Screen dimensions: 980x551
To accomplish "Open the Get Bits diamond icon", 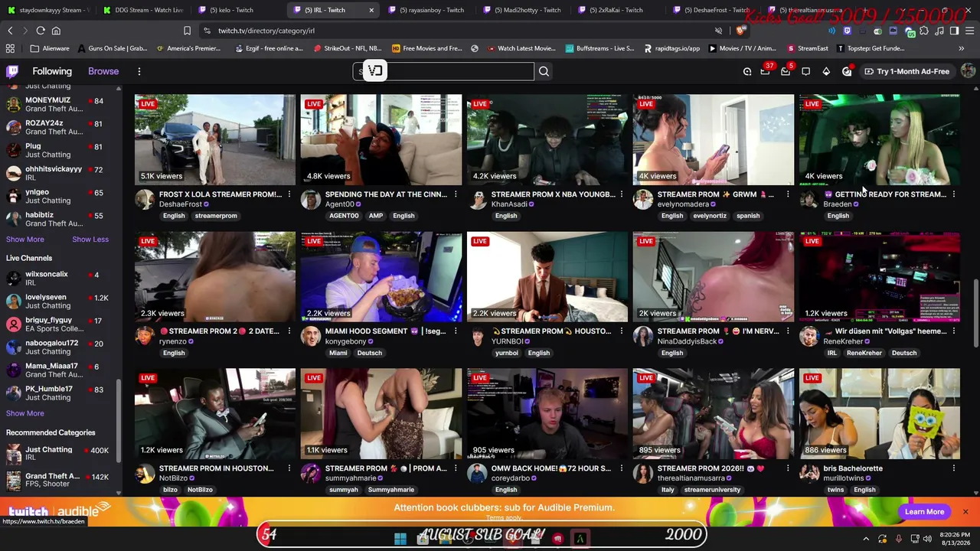I will tap(826, 71).
